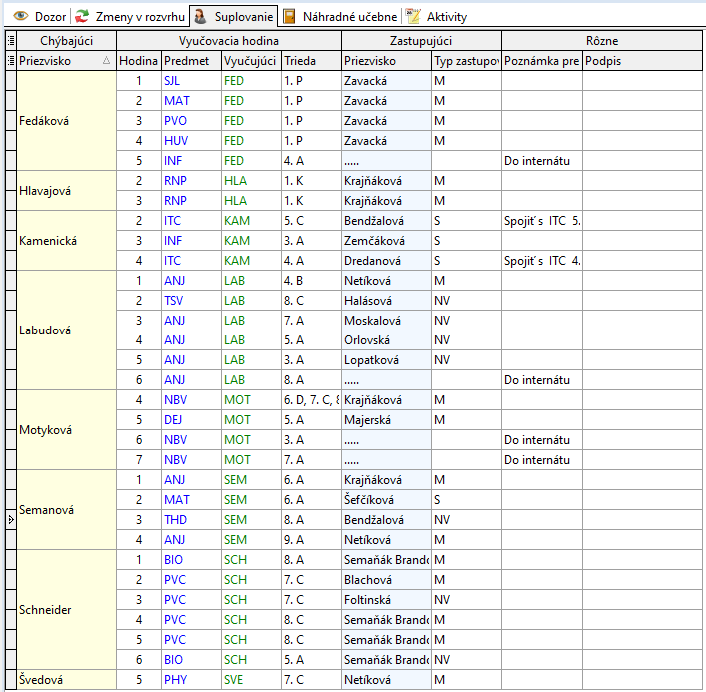Viewport: 706px width, 692px height.
Task: Click the Dozor eye icon
Action: (20, 17)
